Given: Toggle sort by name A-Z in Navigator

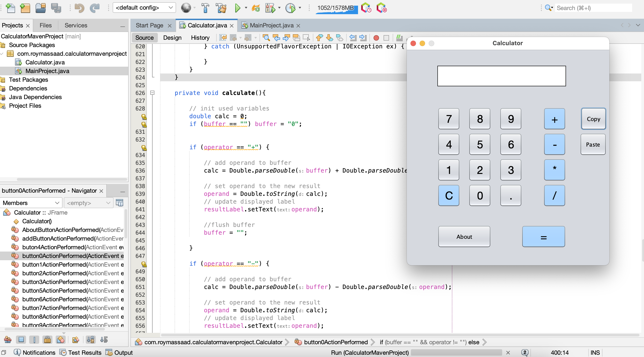Looking at the screenshot, I should pyautogui.click(x=91, y=339).
